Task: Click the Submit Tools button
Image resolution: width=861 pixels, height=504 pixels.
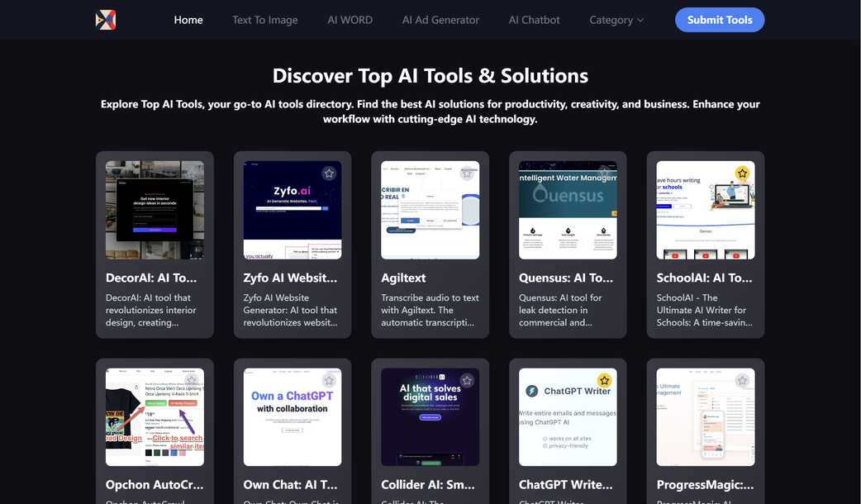Action: pos(719,19)
